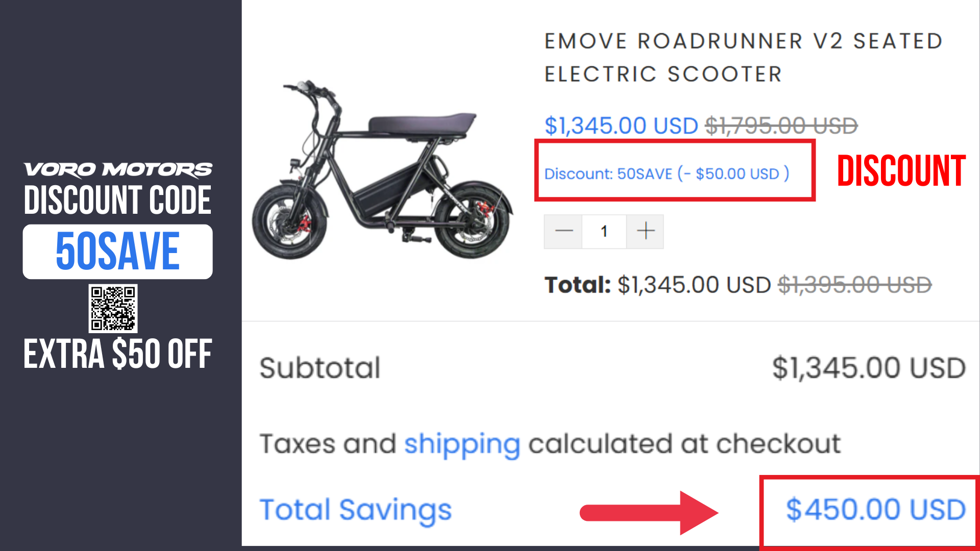The height and width of the screenshot is (551, 980).
Task: Click the $1,345.00 USD sale price
Action: (x=621, y=126)
